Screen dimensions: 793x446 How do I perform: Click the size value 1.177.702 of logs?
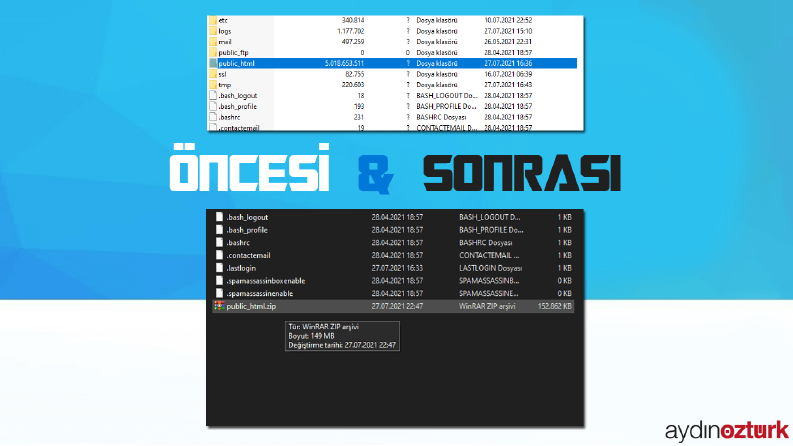point(350,31)
